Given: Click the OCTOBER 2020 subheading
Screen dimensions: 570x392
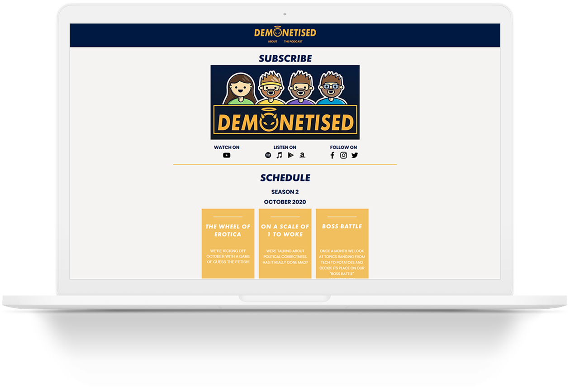Looking at the screenshot, I should click(x=285, y=202).
